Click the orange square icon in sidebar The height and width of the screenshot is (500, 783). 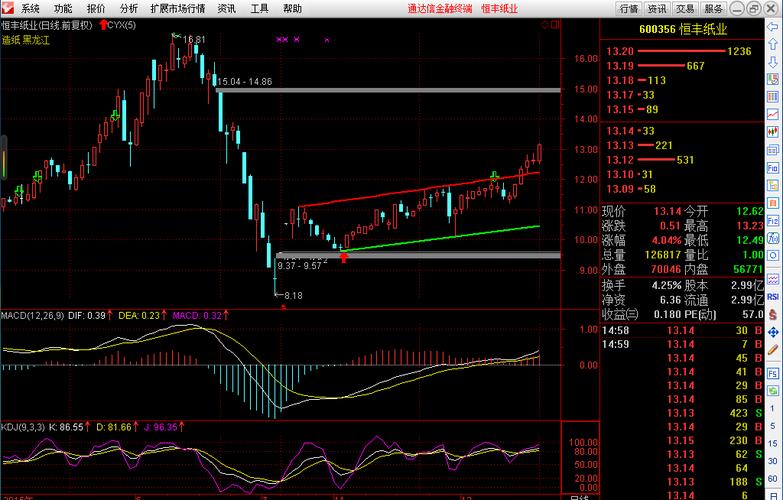(773, 203)
